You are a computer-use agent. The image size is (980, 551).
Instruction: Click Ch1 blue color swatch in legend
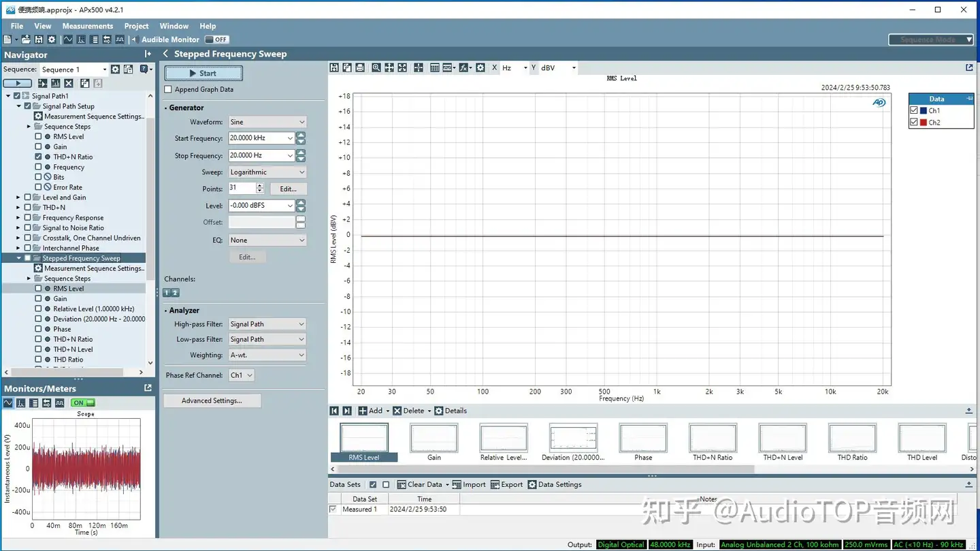point(924,110)
